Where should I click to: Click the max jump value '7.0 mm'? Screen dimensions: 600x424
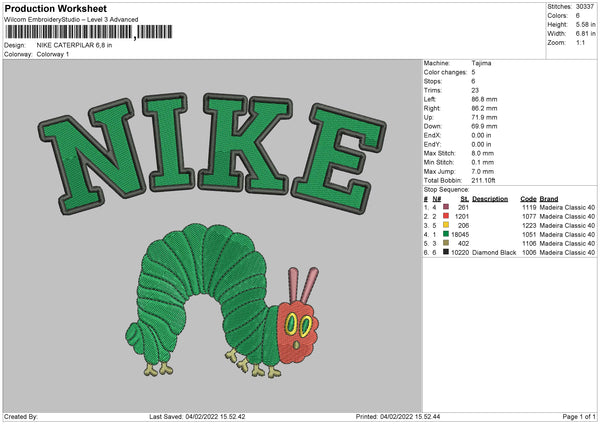[483, 171]
